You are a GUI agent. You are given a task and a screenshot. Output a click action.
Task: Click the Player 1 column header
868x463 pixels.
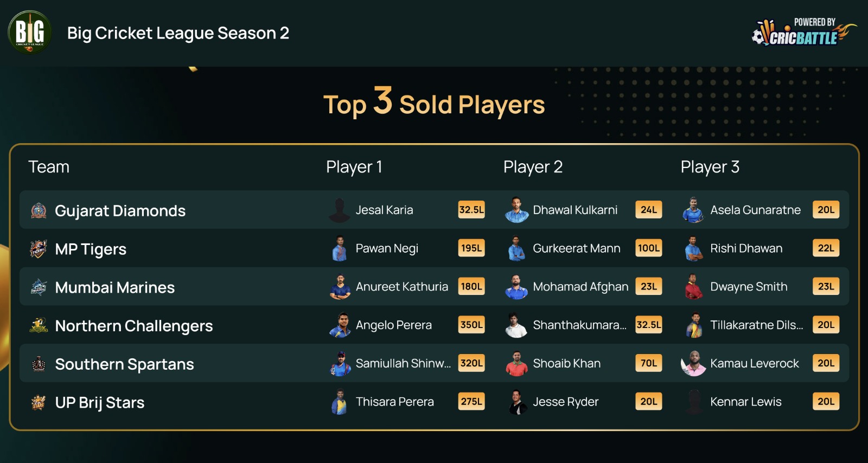[354, 167]
